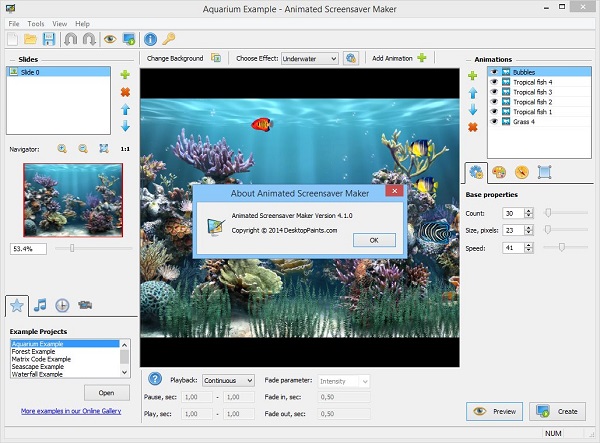Open the Choose Effect Underwater dropdown
600x443 pixels.
pos(310,59)
